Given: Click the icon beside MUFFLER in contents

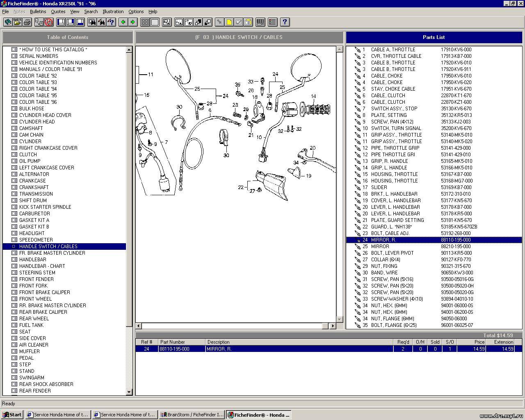Looking at the screenshot, I should (x=14, y=352).
